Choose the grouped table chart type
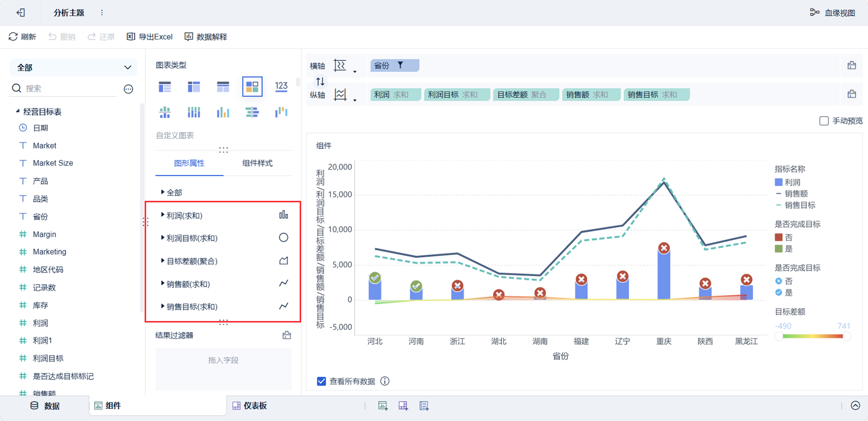The image size is (868, 421). pyautogui.click(x=165, y=86)
